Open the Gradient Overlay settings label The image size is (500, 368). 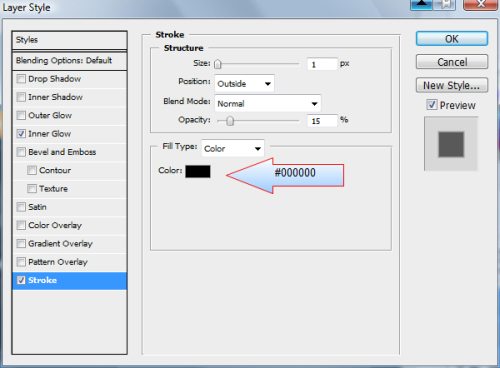60,244
